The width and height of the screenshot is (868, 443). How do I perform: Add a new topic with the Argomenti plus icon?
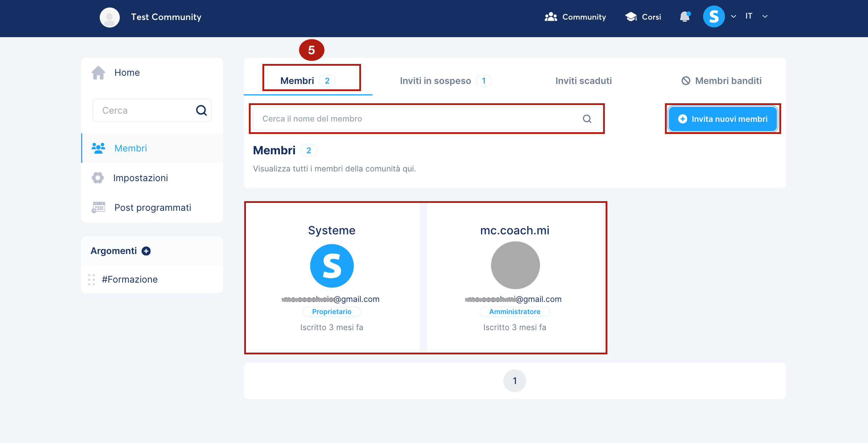[146, 251]
